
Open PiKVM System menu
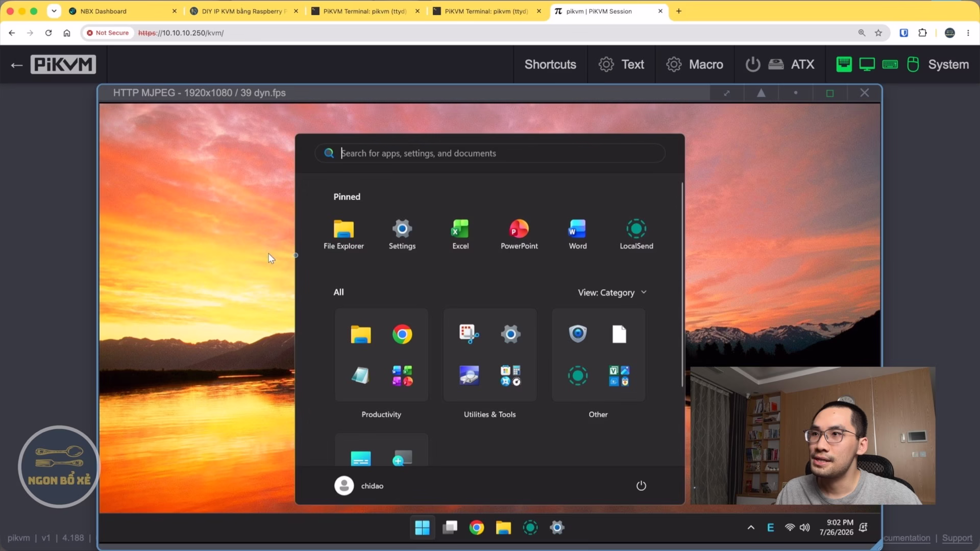[902, 64]
